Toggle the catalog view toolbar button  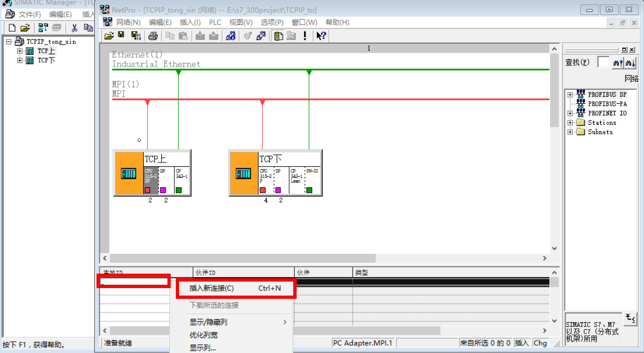click(x=278, y=36)
